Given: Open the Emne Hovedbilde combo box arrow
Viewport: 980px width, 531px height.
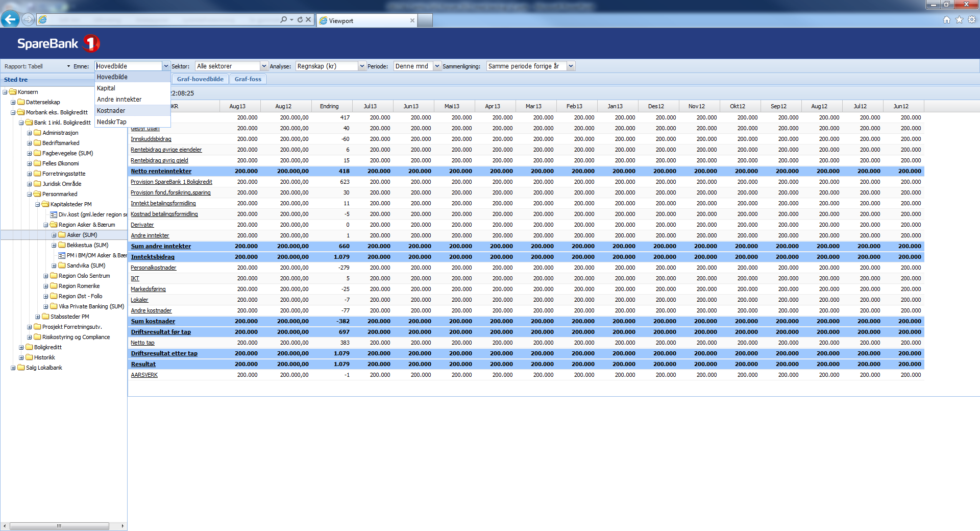Looking at the screenshot, I should (166, 66).
